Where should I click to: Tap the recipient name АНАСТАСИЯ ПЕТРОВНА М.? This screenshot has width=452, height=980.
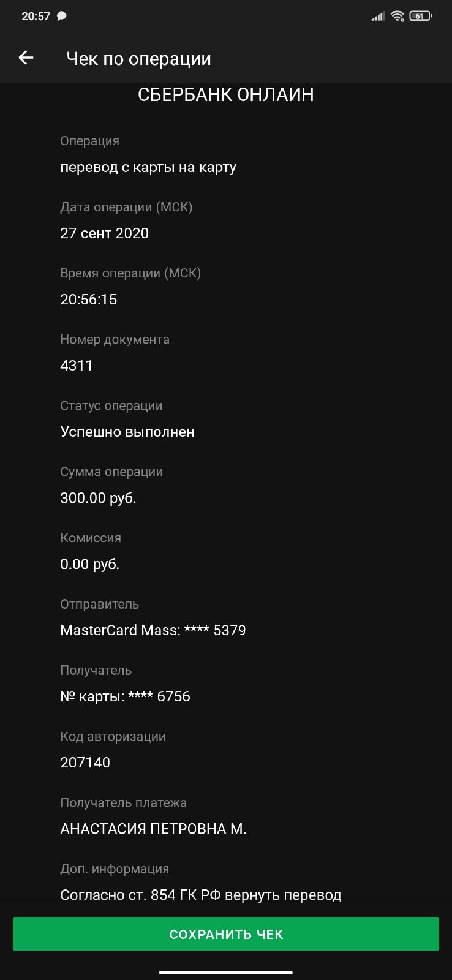pyautogui.click(x=153, y=829)
